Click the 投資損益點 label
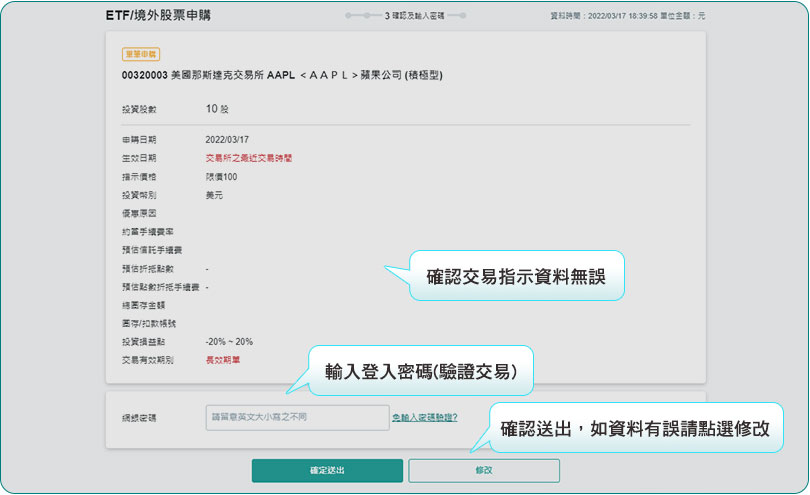Viewport: 810px width, 495px height. (144, 342)
